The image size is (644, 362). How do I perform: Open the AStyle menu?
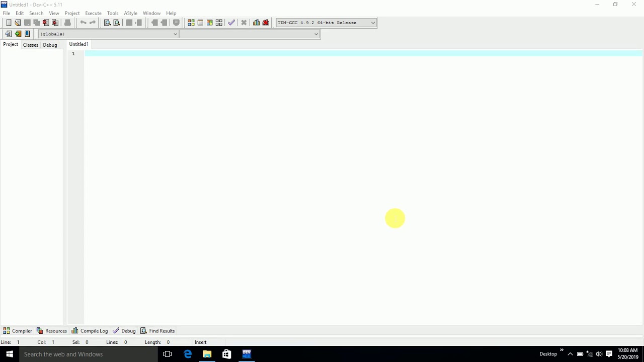(131, 13)
